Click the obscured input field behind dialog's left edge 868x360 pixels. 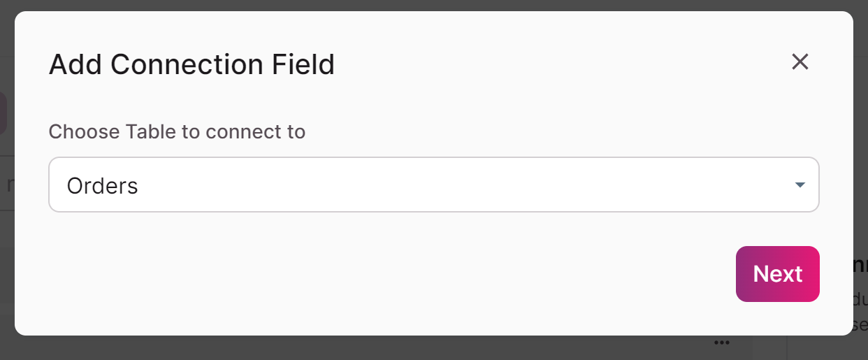click(7, 185)
